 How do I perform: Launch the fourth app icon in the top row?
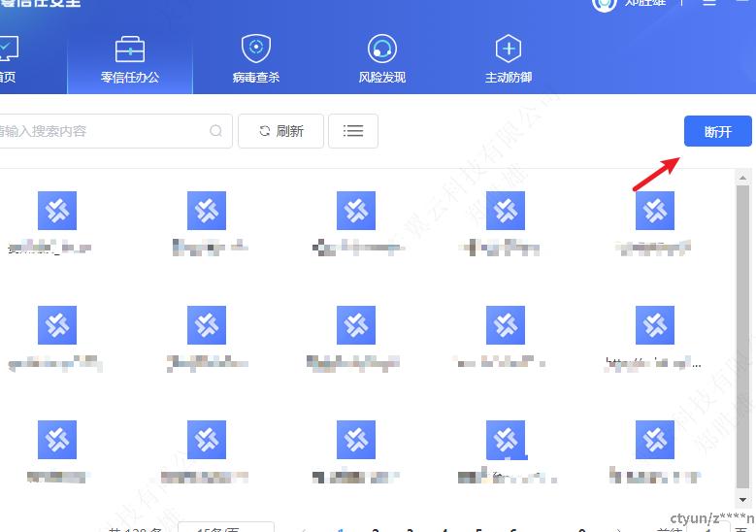click(506, 211)
